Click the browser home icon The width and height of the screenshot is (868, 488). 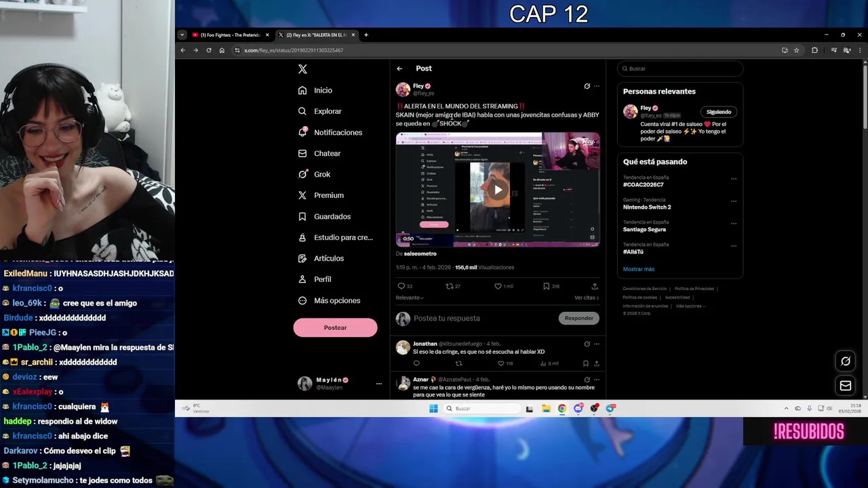pyautogui.click(x=222, y=50)
